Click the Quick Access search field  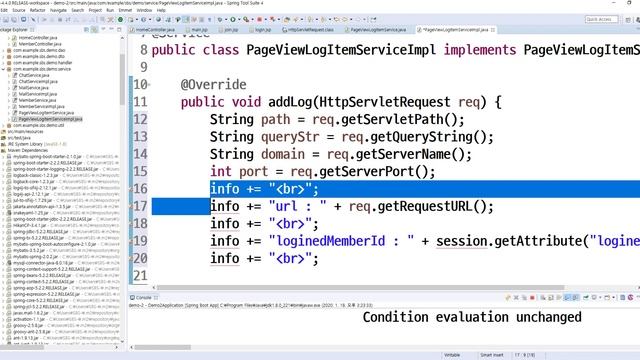coord(601,19)
